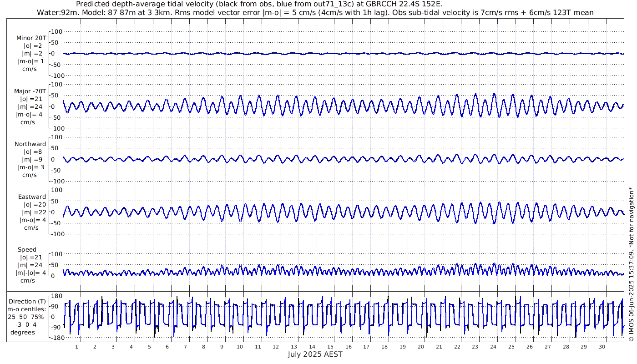
Task: Click the "Eastward" panel label
Action: click(32, 197)
